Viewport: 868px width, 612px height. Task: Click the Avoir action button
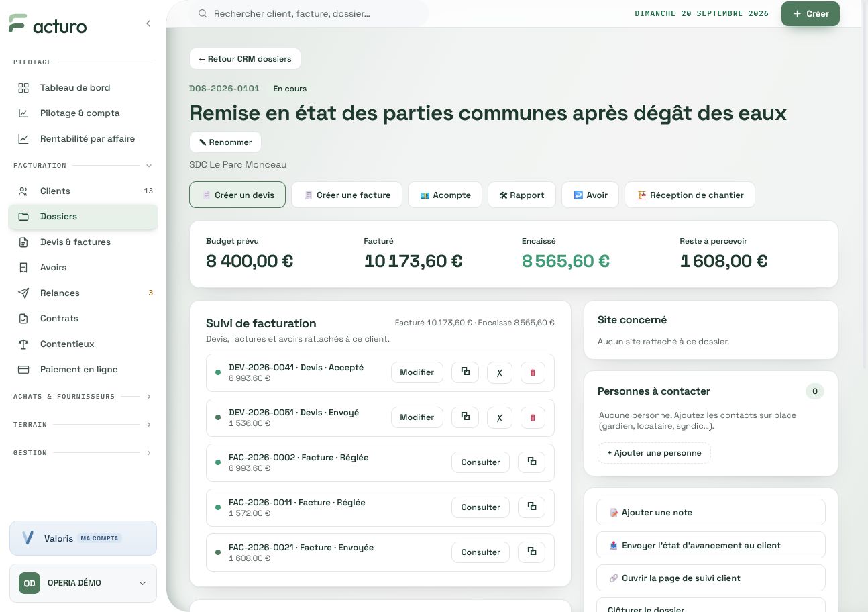[x=590, y=195]
